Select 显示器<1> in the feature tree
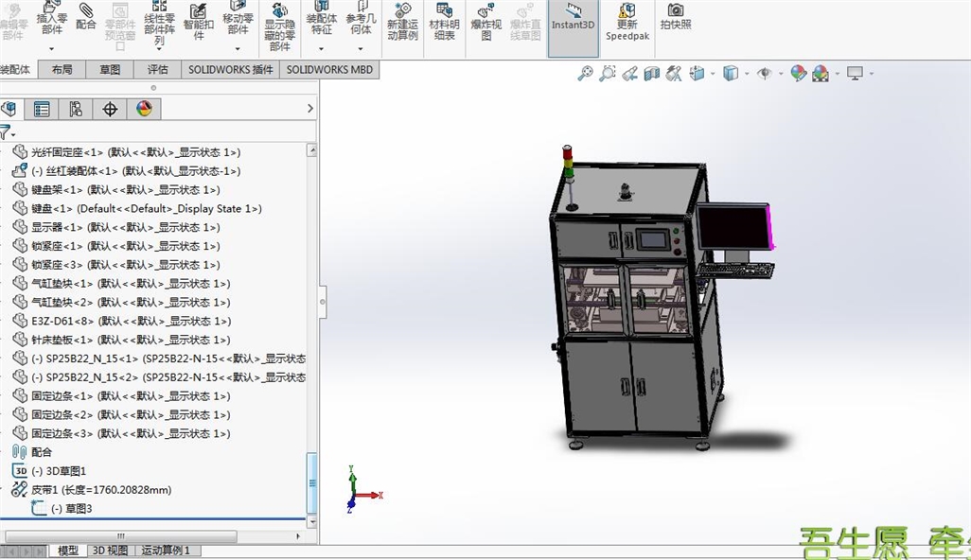 coord(125,227)
